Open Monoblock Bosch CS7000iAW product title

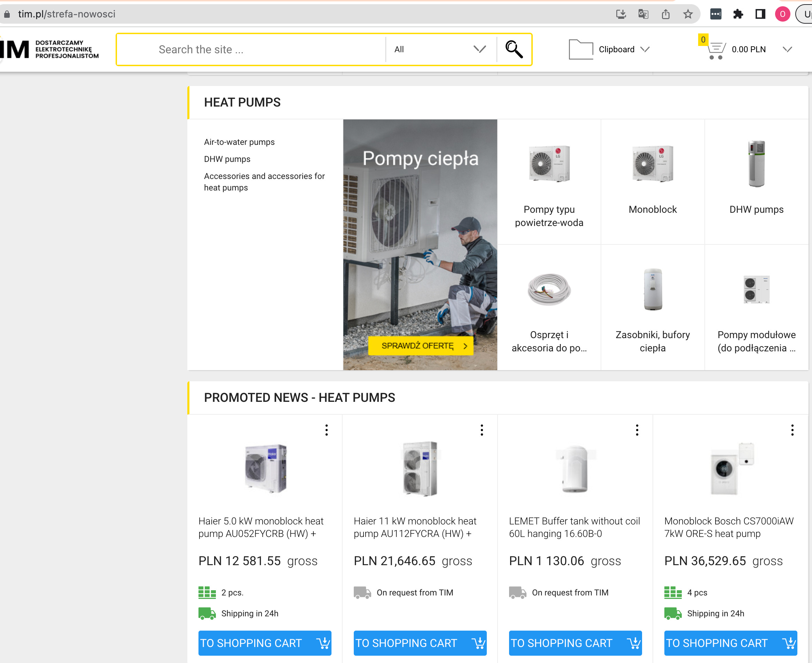click(729, 527)
